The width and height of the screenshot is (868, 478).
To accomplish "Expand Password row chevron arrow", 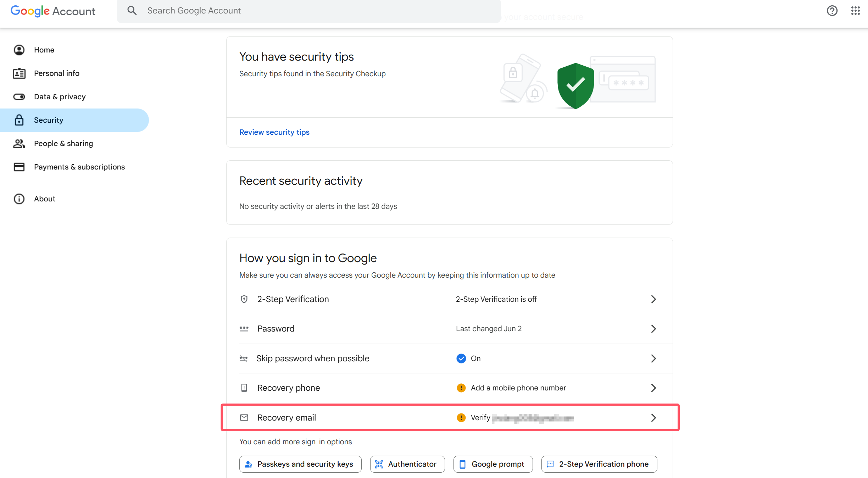I will (x=653, y=329).
